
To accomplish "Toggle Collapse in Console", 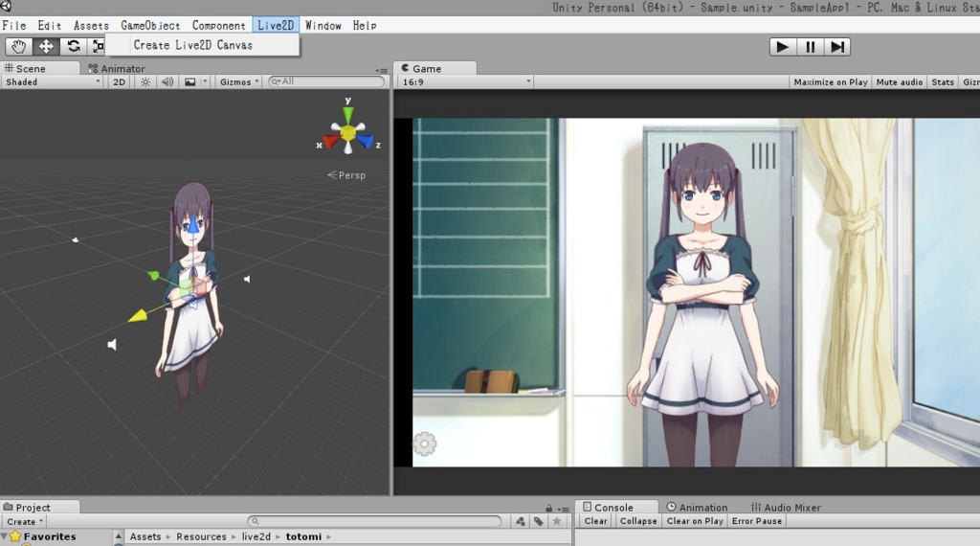I will click(638, 521).
